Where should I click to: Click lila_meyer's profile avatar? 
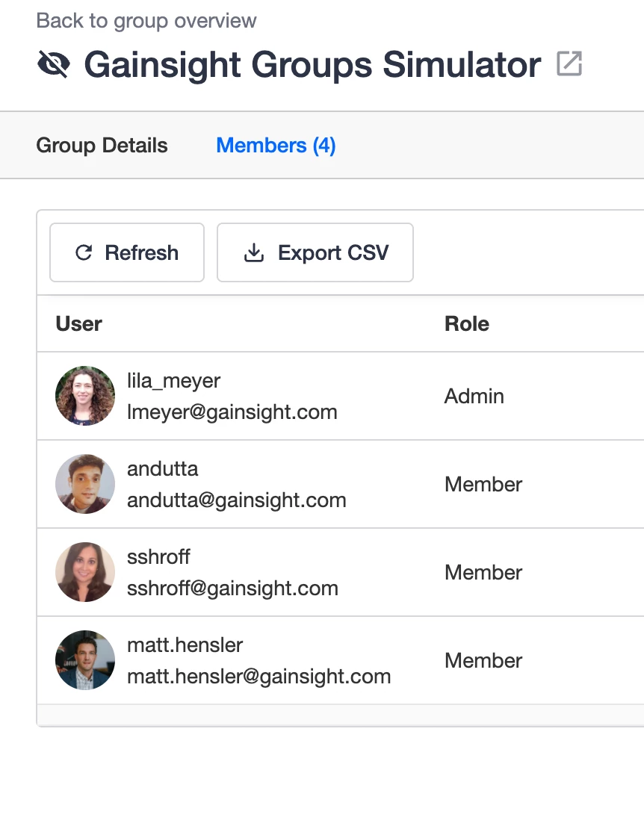coord(85,396)
